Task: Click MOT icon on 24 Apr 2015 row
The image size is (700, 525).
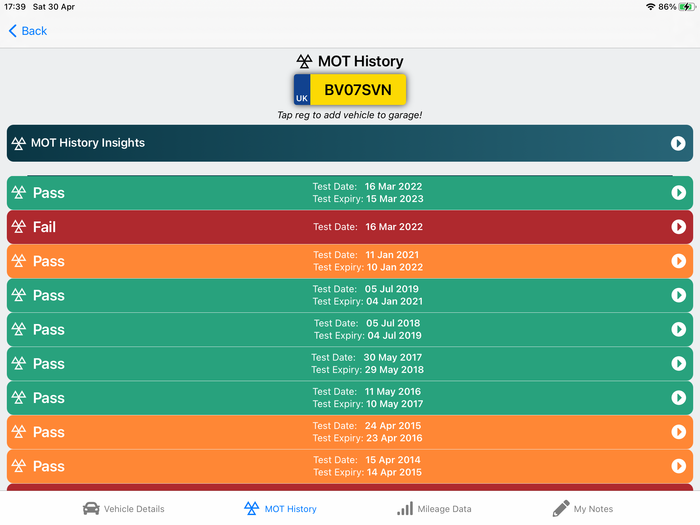Action: pos(19,431)
